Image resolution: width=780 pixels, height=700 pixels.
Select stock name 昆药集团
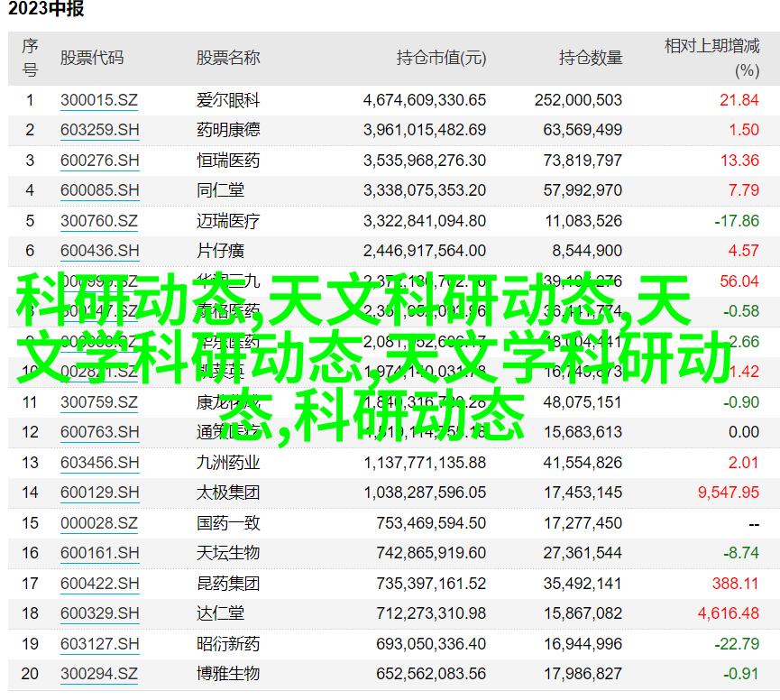click(228, 583)
